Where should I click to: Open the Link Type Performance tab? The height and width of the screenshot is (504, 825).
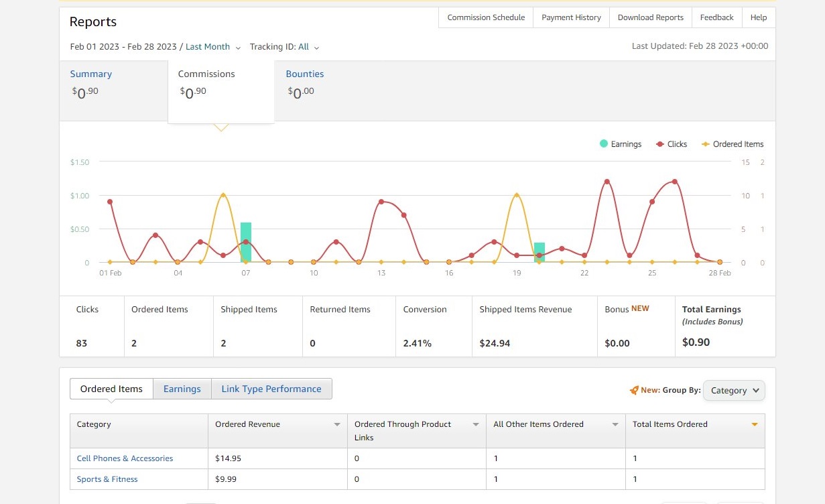pos(271,389)
